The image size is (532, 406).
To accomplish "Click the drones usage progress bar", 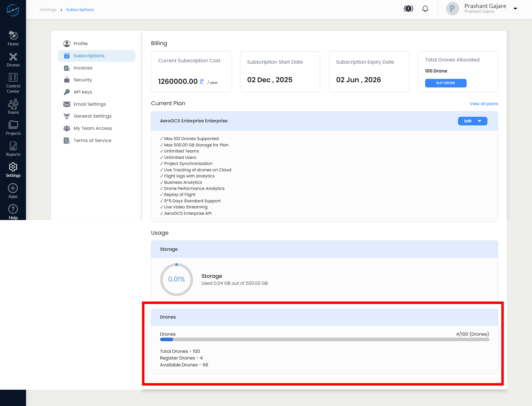I will pos(324,340).
